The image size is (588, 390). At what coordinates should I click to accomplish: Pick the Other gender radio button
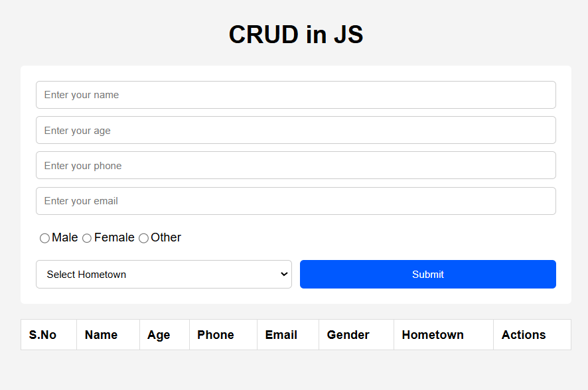143,238
